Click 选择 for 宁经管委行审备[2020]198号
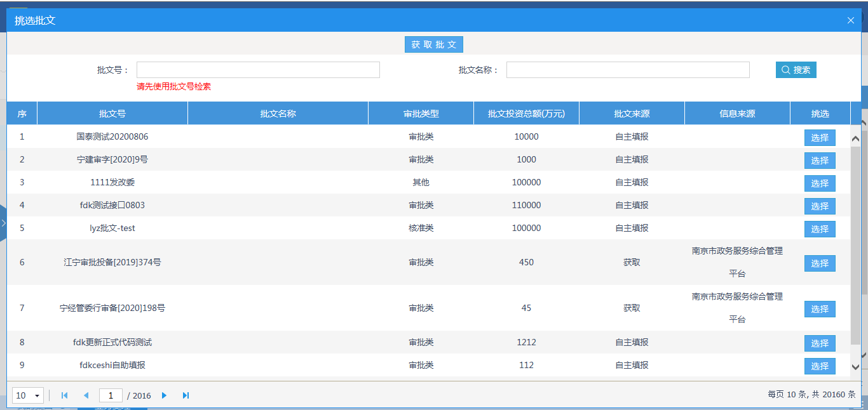868x410 pixels. click(x=820, y=309)
